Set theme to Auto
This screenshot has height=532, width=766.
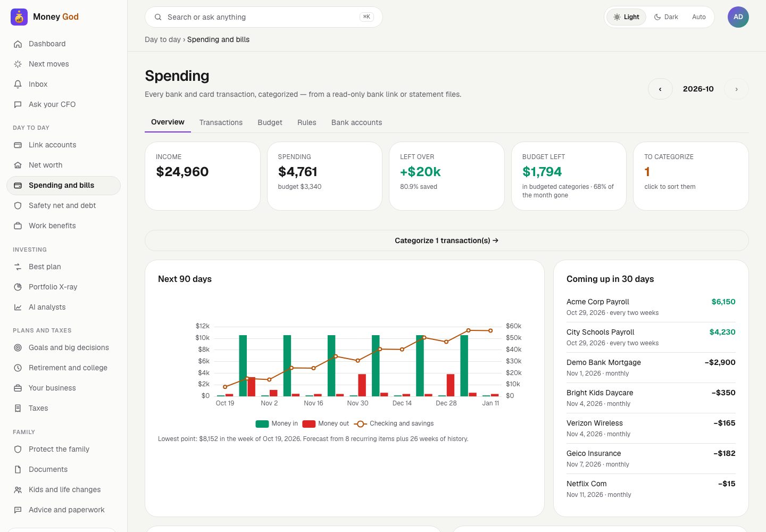[x=699, y=17]
